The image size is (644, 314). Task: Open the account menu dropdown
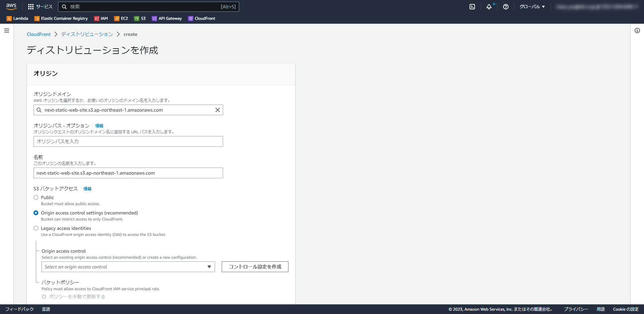point(597,6)
